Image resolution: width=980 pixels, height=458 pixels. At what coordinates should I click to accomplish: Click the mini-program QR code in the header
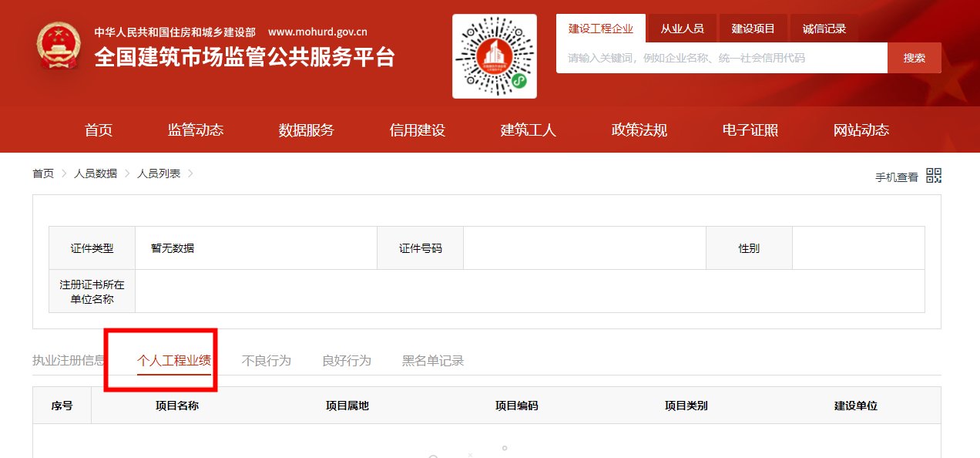tap(494, 55)
